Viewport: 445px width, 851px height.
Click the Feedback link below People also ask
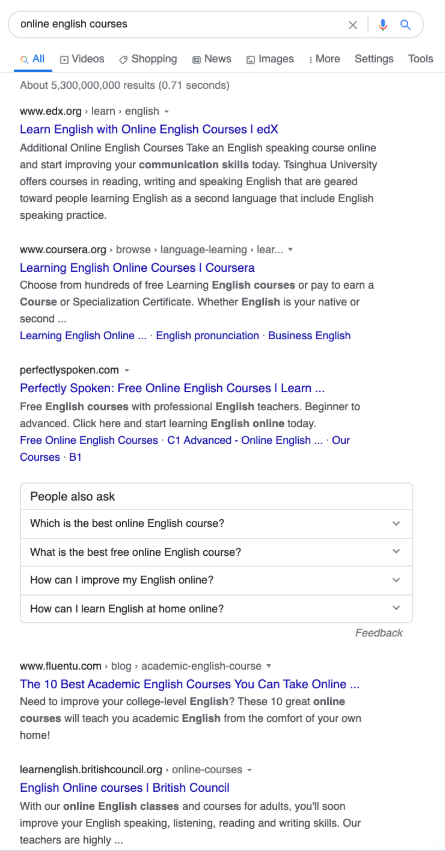pyautogui.click(x=379, y=633)
